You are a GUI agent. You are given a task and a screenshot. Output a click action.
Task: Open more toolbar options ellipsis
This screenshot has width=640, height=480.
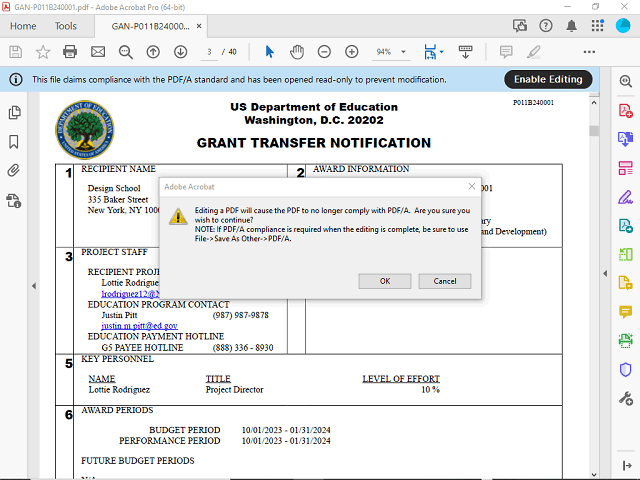coord(589,52)
